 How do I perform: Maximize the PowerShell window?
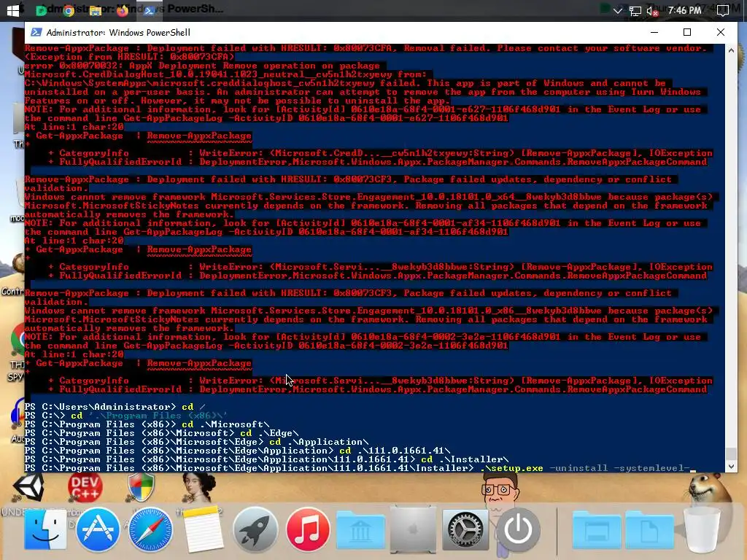point(687,32)
